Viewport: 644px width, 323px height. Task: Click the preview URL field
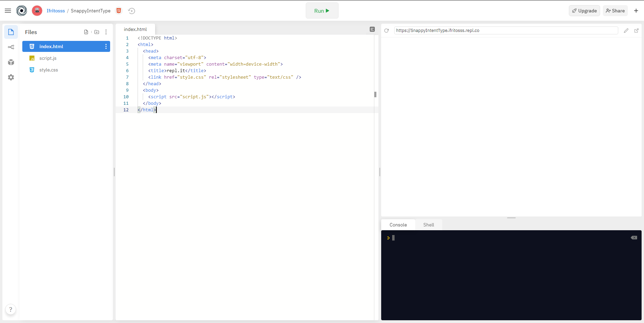tap(506, 30)
